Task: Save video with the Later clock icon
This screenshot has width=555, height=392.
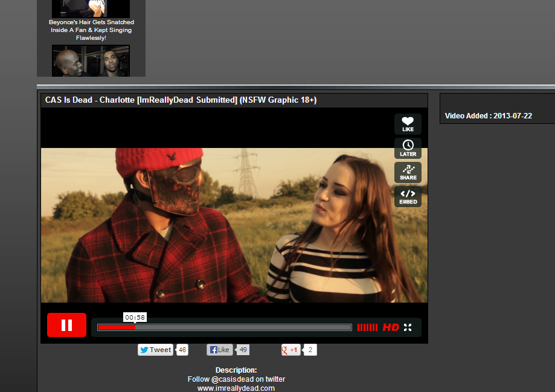Action: point(408,148)
